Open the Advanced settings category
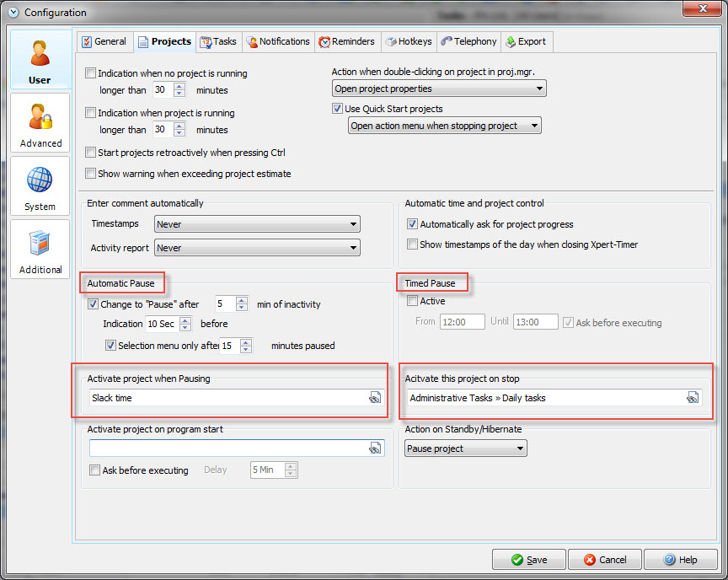Screen dimensions: 728x580 tap(40, 124)
